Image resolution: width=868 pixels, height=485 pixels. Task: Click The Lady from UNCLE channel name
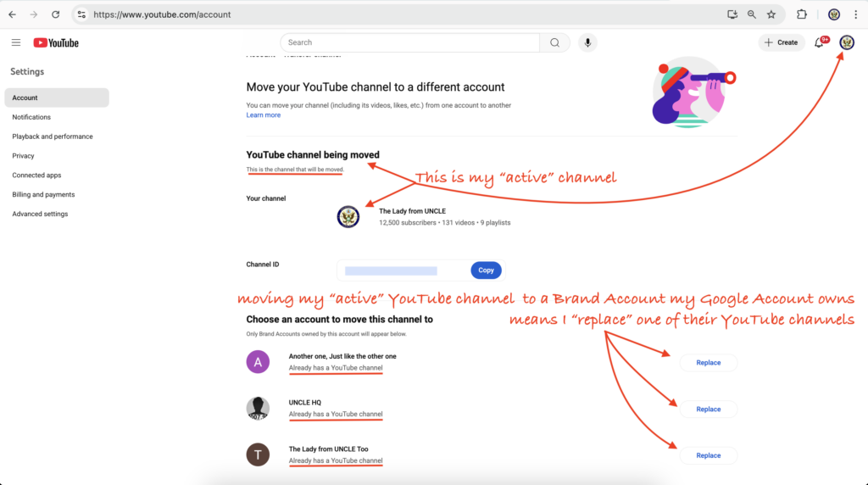pos(413,211)
